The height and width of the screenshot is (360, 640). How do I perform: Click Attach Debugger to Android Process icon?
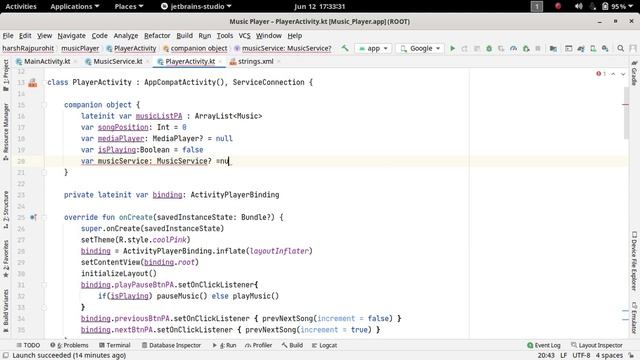click(526, 48)
